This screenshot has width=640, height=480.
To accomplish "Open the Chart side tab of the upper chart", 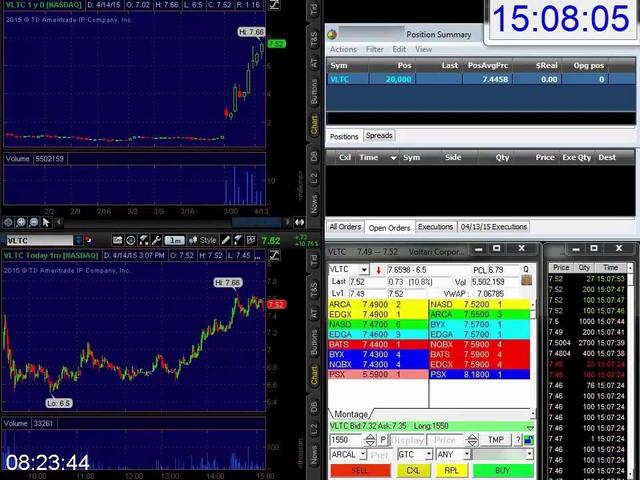I will coord(314,125).
